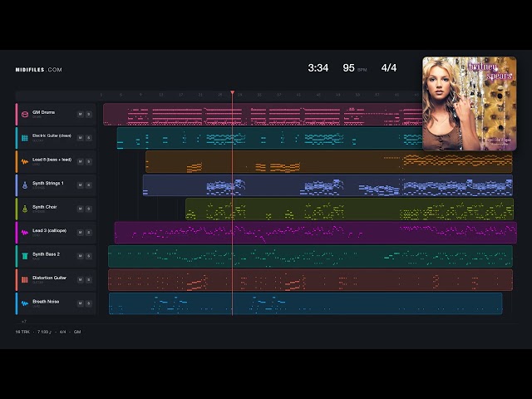Click the Lead 8 (bass + lead) waveform icon

point(25,161)
